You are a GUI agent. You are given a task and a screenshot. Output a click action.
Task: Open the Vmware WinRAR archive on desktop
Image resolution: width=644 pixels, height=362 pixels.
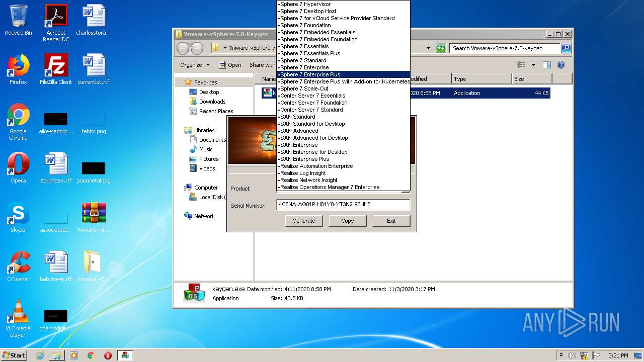(x=94, y=217)
